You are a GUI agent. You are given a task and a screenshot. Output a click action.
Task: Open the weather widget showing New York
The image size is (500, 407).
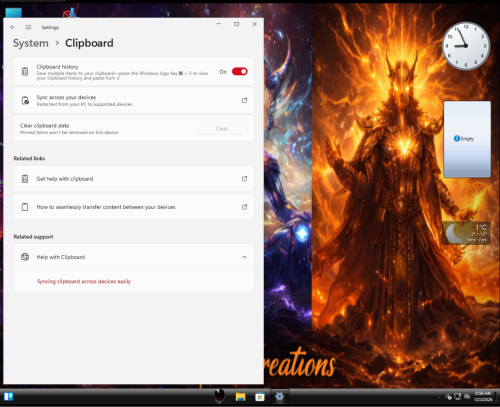tap(467, 233)
